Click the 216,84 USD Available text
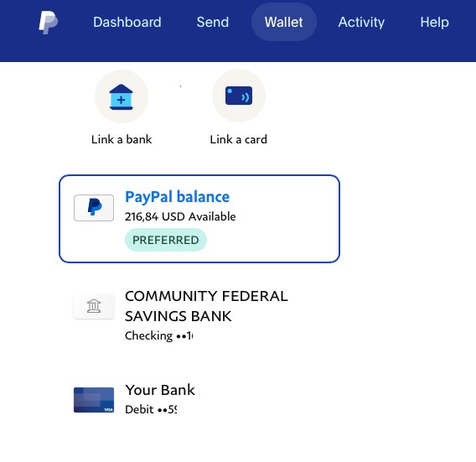Viewport: 476px width, 462px height. [180, 216]
